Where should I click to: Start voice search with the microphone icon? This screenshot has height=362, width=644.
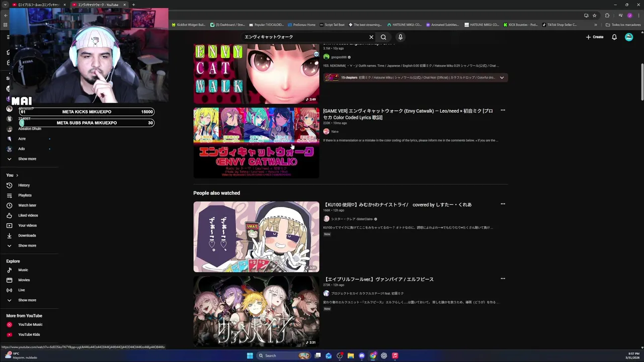[400, 37]
